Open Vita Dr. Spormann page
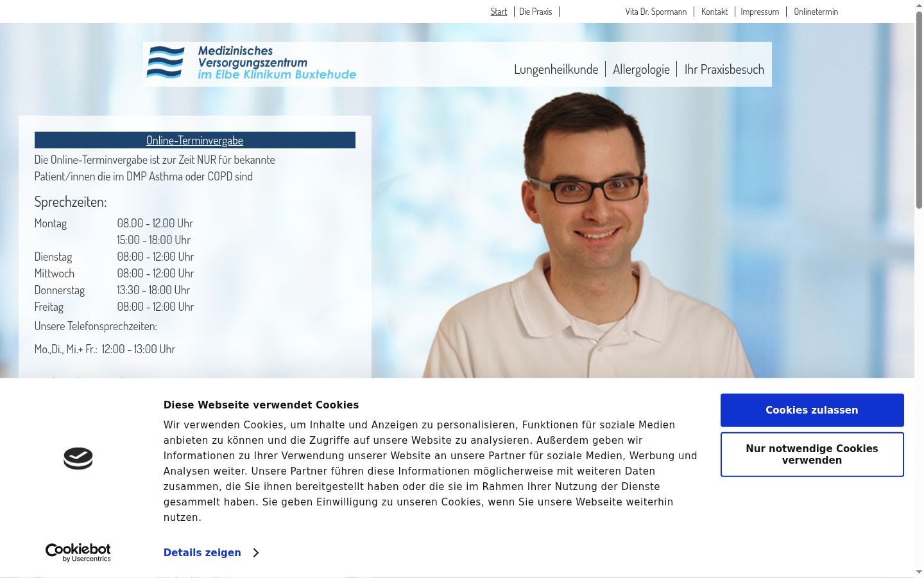 click(656, 12)
